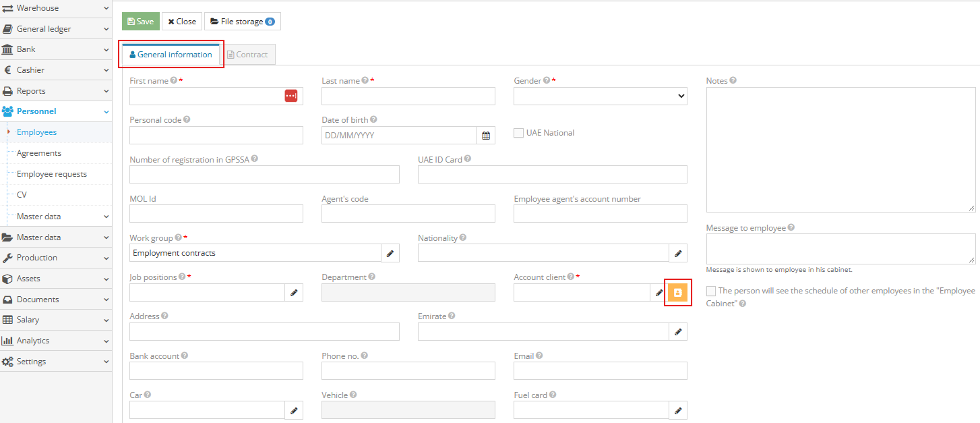Click the help icon beside Message to employee
Screen dimensions: 980x423
pyautogui.click(x=791, y=227)
